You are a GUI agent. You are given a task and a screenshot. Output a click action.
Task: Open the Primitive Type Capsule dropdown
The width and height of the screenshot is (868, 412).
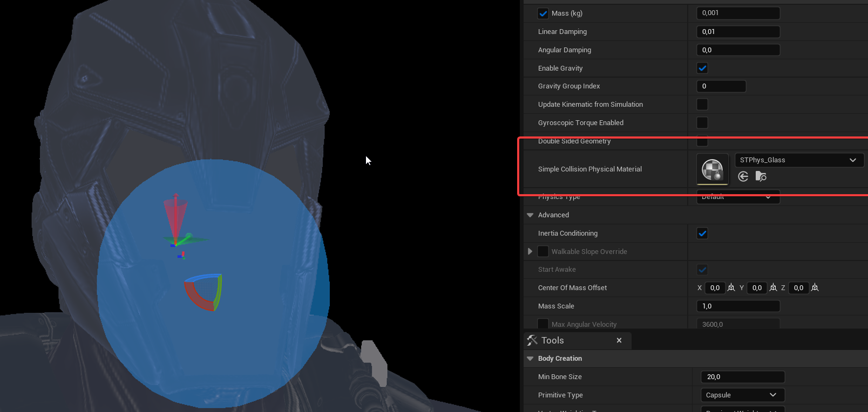tap(742, 395)
